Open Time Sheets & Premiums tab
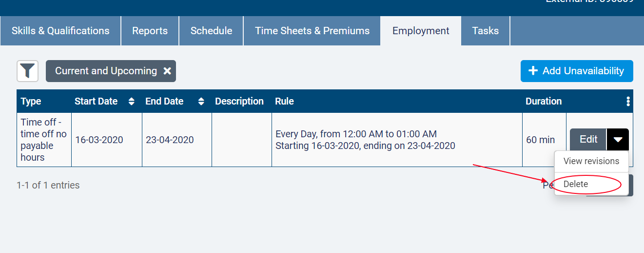Screen dimensions: 644x253 coord(312,31)
